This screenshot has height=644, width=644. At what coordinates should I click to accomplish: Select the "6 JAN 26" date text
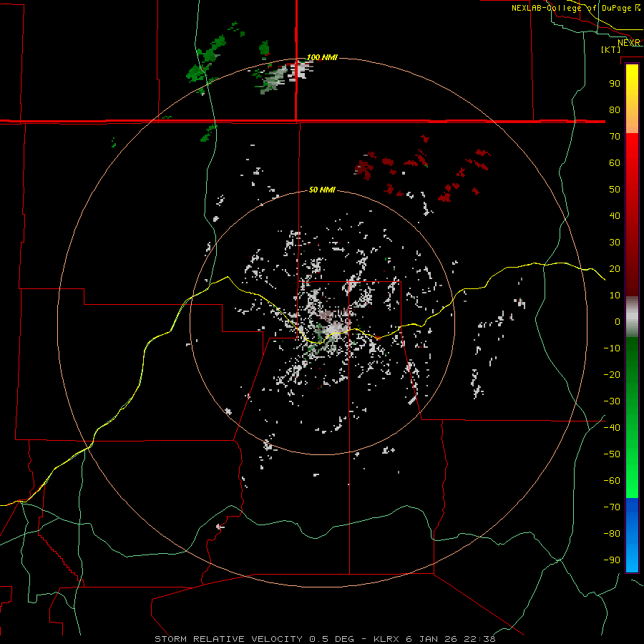[431, 639]
